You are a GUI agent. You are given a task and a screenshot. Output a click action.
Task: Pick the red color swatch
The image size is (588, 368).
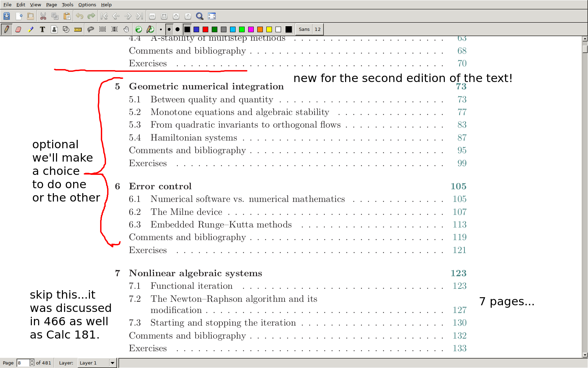click(205, 29)
